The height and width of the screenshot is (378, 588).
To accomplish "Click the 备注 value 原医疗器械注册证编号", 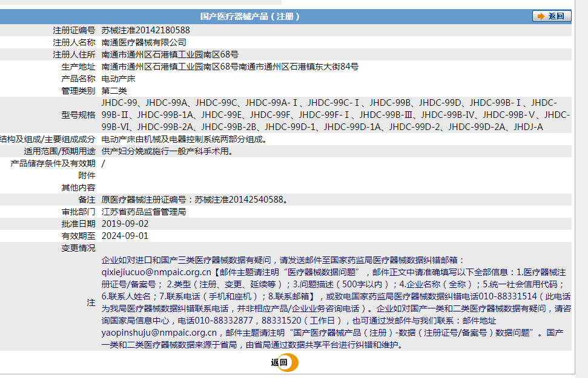I will [194, 200].
